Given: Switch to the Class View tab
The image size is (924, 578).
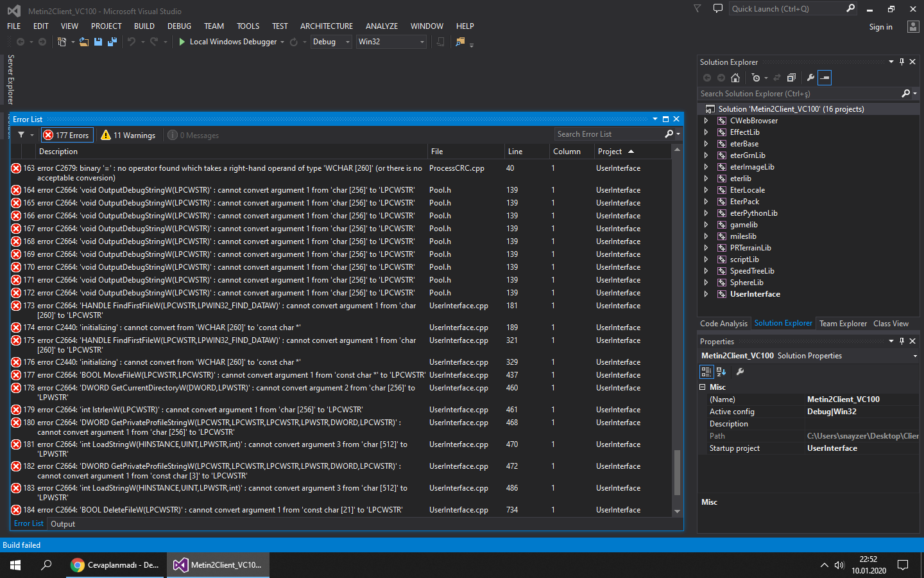Looking at the screenshot, I should tap(891, 324).
